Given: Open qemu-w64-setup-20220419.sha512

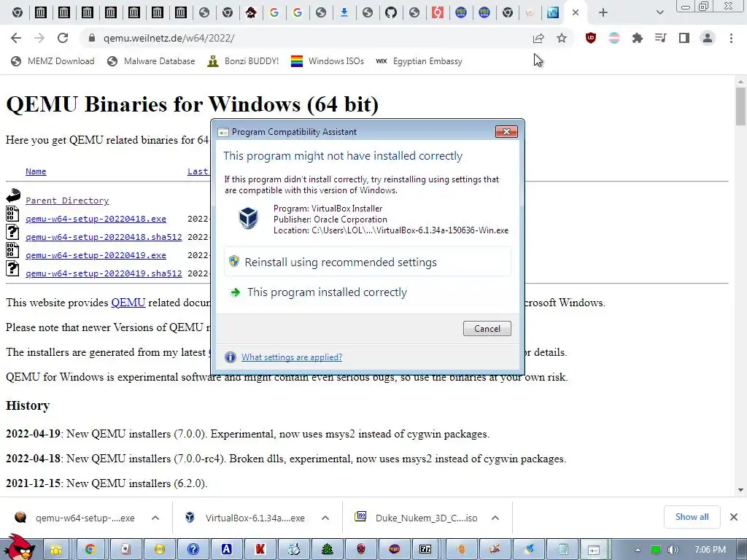Looking at the screenshot, I should (x=104, y=273).
